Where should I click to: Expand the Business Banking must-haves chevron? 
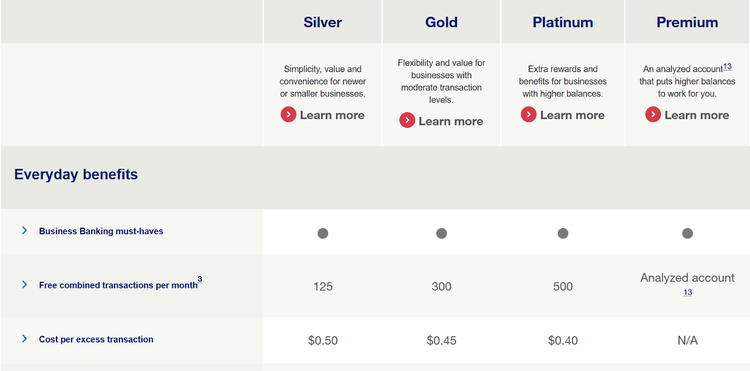(25, 230)
